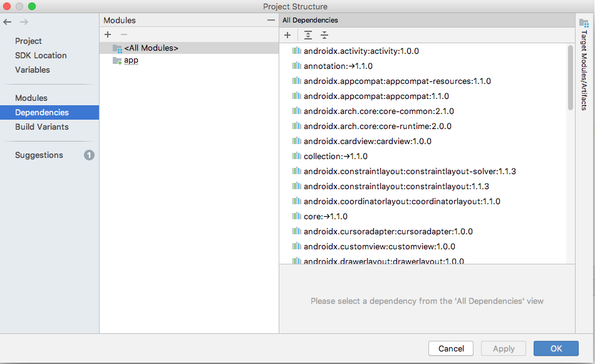Click library icon beside annotation:→1.1.0
The height and width of the screenshot is (364, 595).
pyautogui.click(x=297, y=66)
